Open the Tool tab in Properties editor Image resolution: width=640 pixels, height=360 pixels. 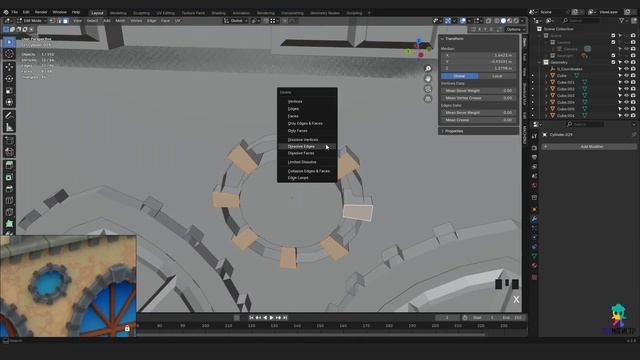pos(534,136)
